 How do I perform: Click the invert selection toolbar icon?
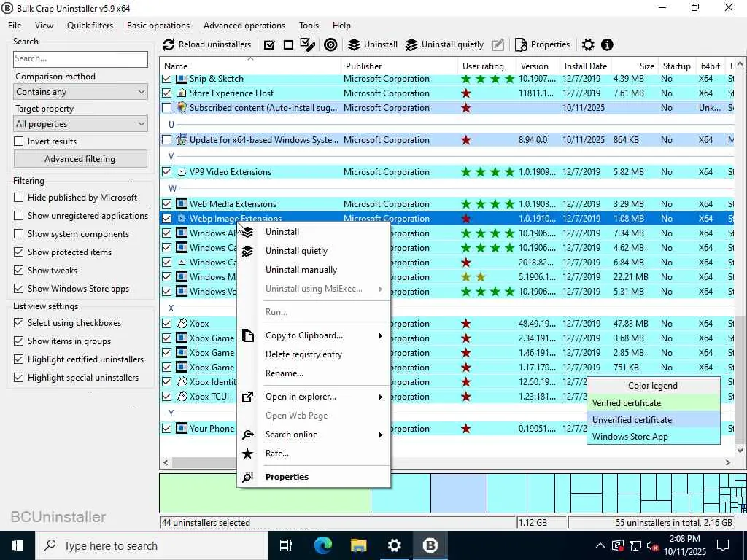pyautogui.click(x=308, y=44)
